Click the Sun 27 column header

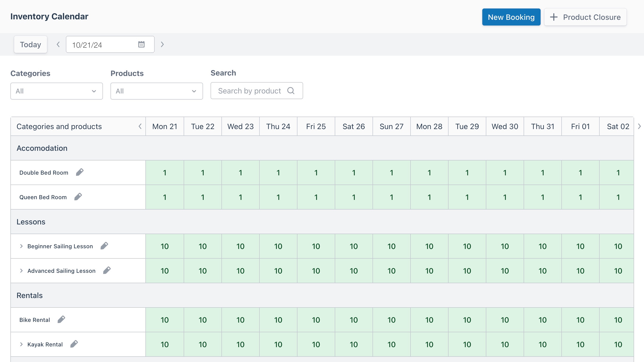coord(391,126)
